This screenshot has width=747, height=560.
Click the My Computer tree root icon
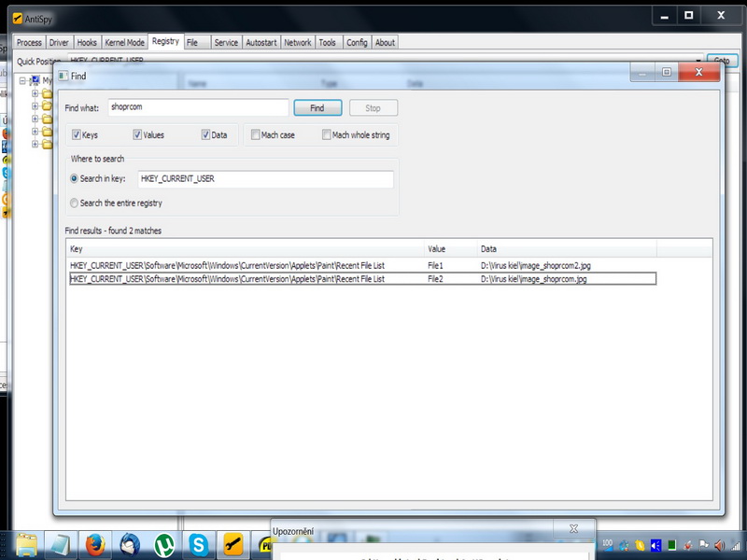[35, 81]
